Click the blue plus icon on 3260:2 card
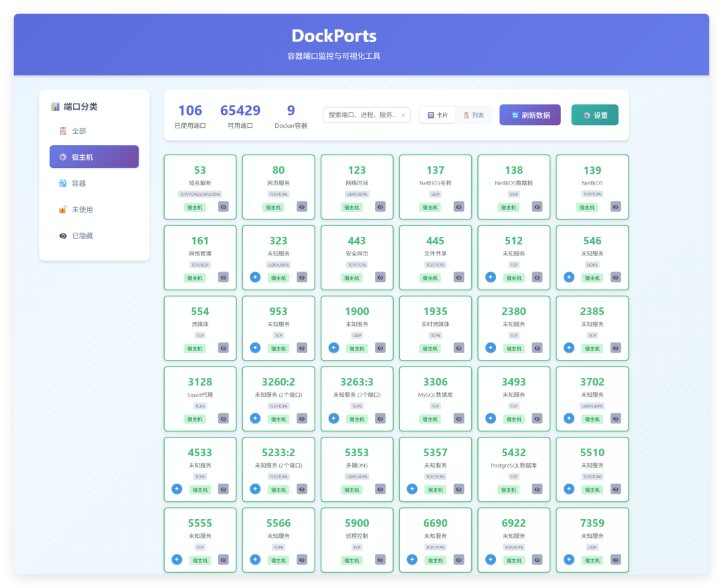723x588 pixels. coord(255,418)
